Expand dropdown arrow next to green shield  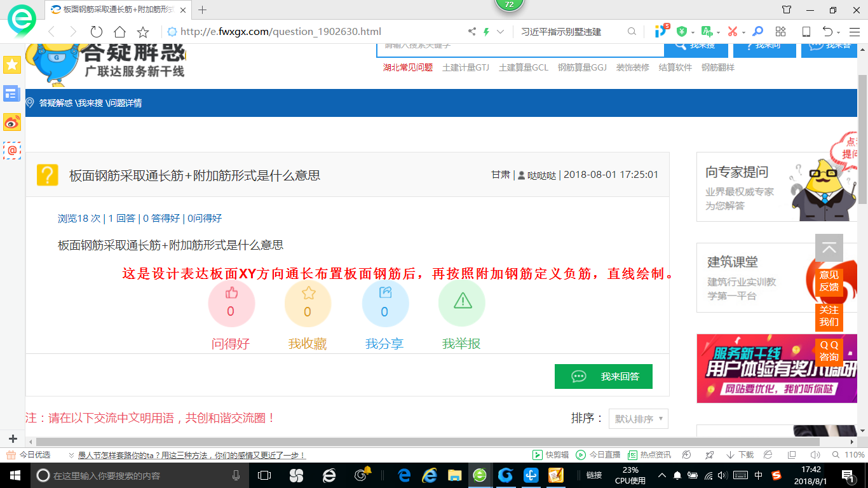692,32
